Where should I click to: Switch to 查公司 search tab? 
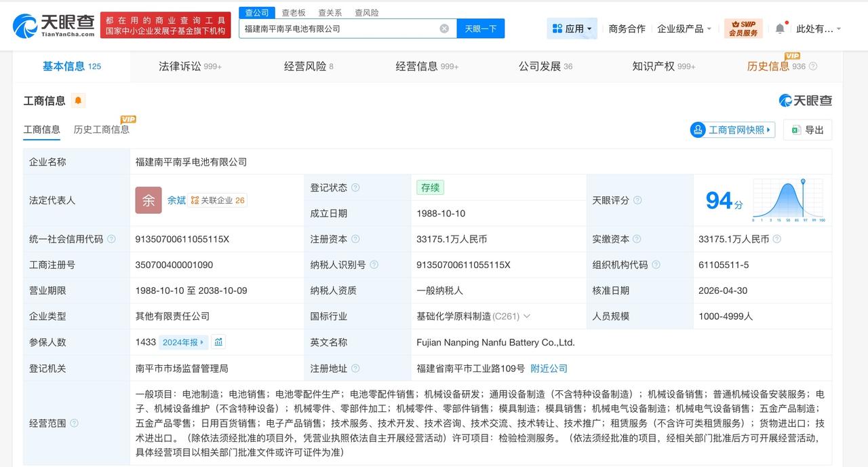pyautogui.click(x=257, y=13)
